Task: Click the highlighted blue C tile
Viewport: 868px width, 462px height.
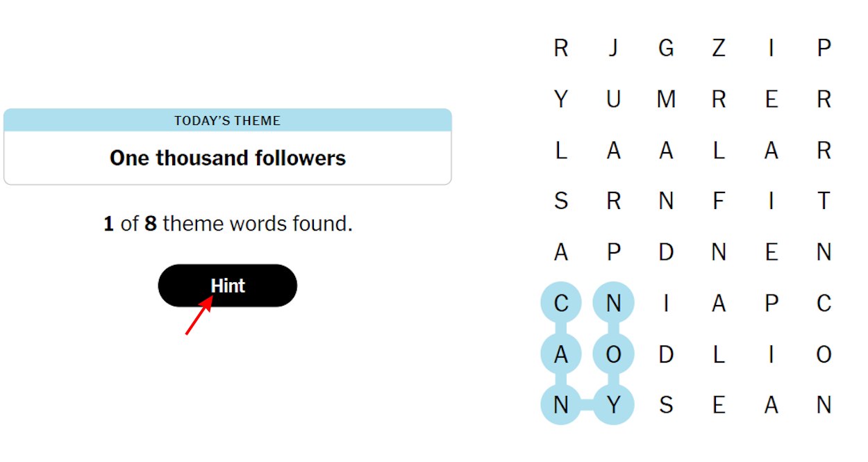Action: coord(561,304)
